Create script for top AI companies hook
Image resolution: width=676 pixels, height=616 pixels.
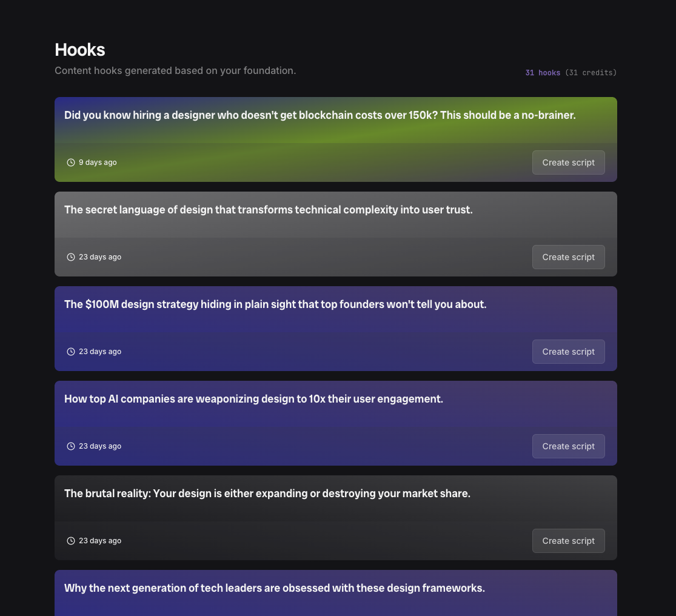point(568,446)
